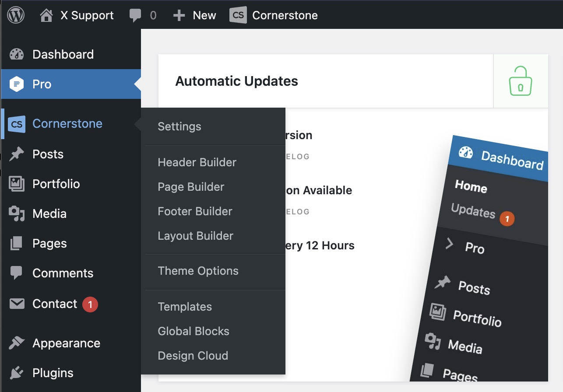563x392 pixels.
Task: Click the comments bubble icon in the admin bar
Action: point(135,16)
